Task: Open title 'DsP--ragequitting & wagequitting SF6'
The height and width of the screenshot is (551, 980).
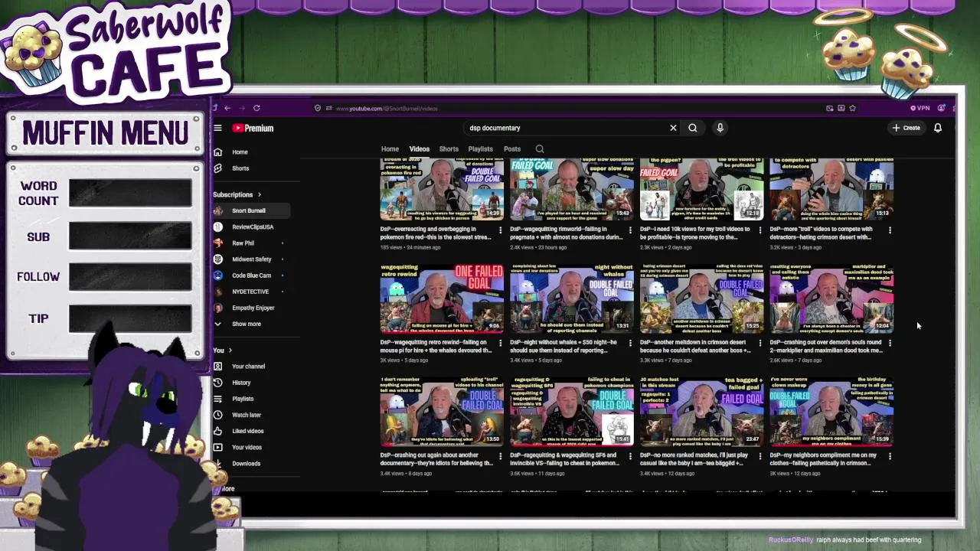Action: 567,459
